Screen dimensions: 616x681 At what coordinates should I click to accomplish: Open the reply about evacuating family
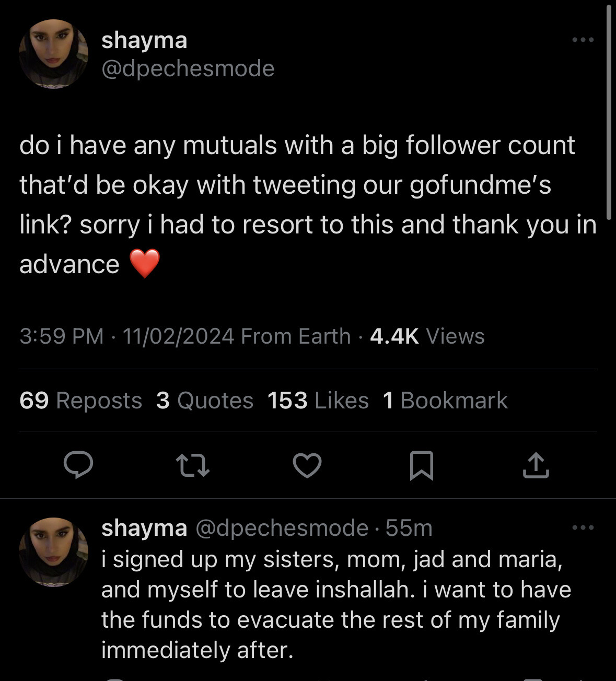click(335, 605)
